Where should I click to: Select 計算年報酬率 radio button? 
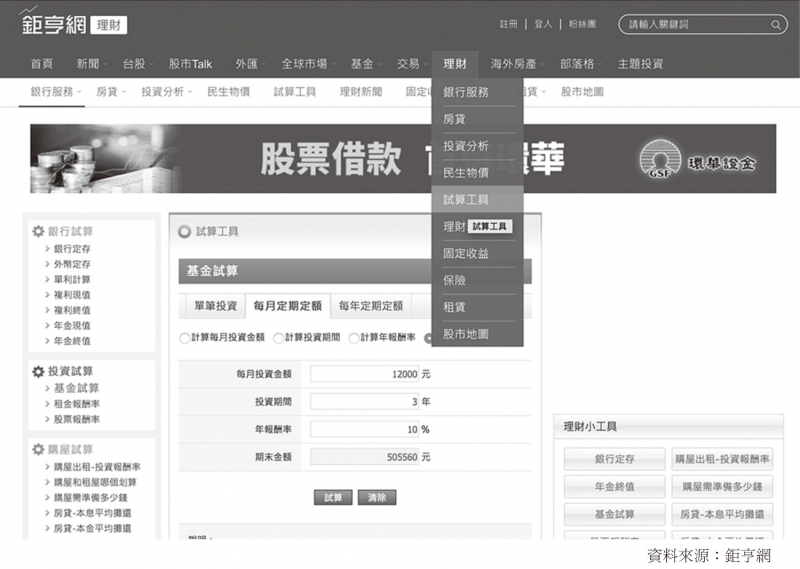click(354, 338)
